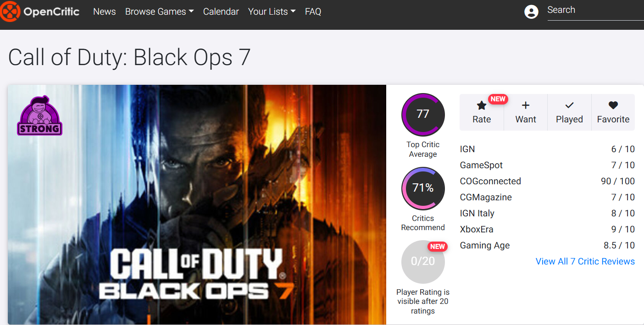Open the GameSpot review row
The width and height of the screenshot is (644, 325).
click(x=547, y=165)
